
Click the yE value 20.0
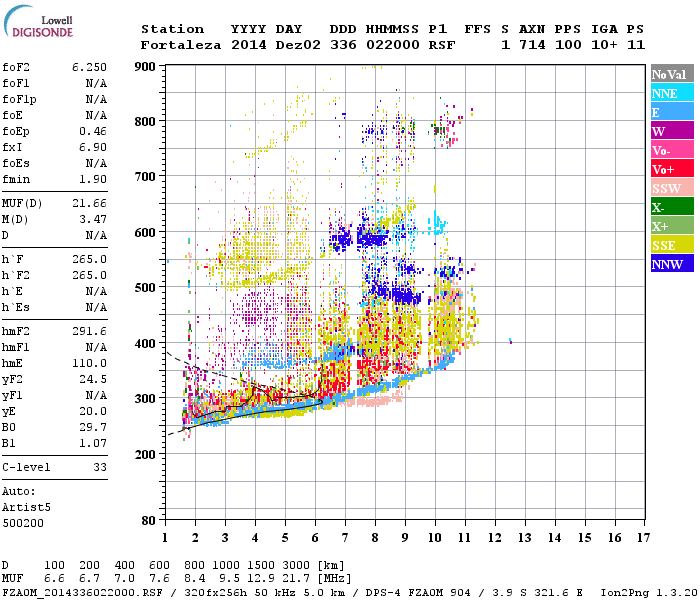pyautogui.click(x=93, y=412)
